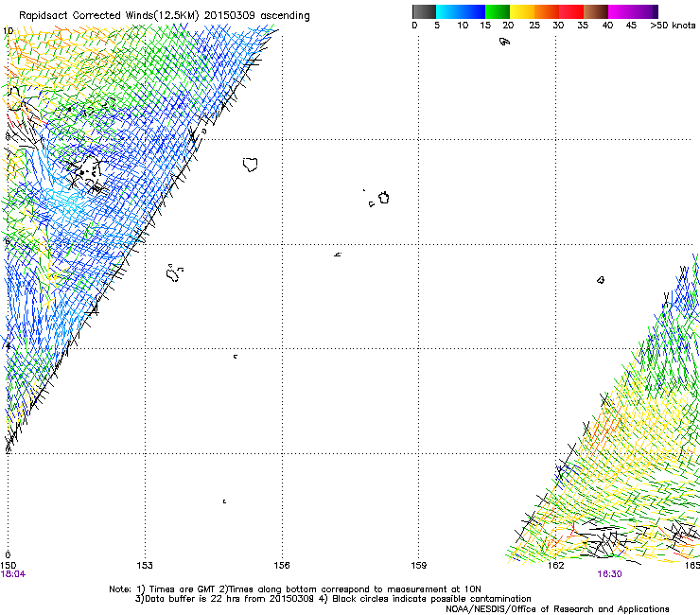Viewport: 700px width, 615px height.
Task: Click the shield-shaped island outline west of 156 meridian
Action: (x=251, y=165)
